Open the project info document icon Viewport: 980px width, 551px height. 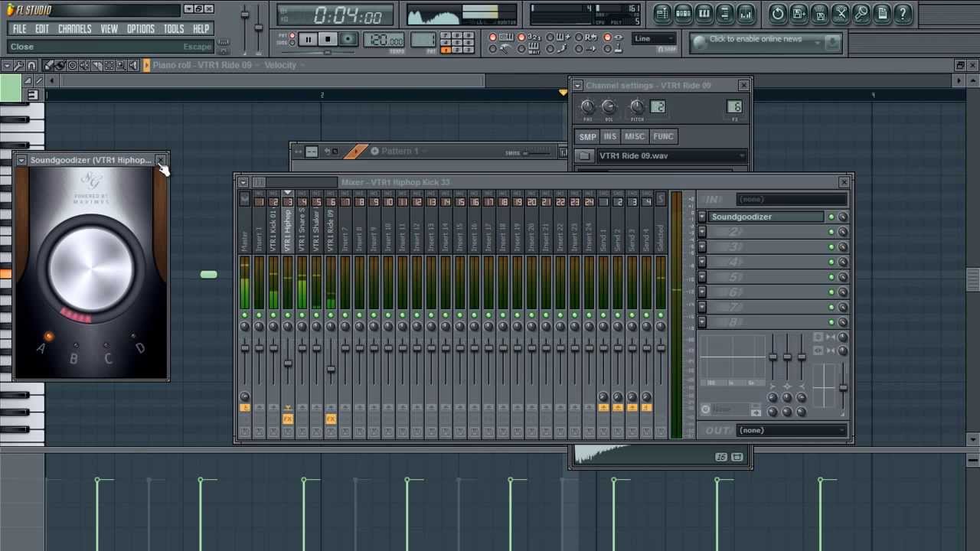882,13
